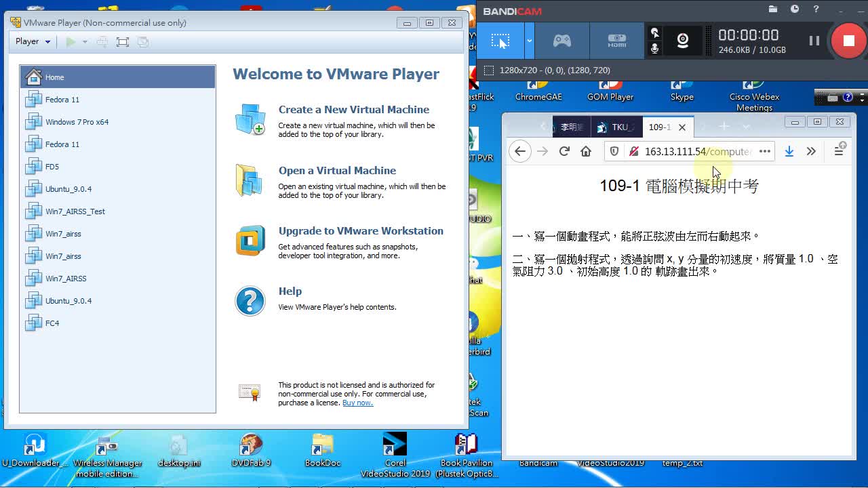Open the DVDFab 9 desktop shortcut

click(x=251, y=451)
